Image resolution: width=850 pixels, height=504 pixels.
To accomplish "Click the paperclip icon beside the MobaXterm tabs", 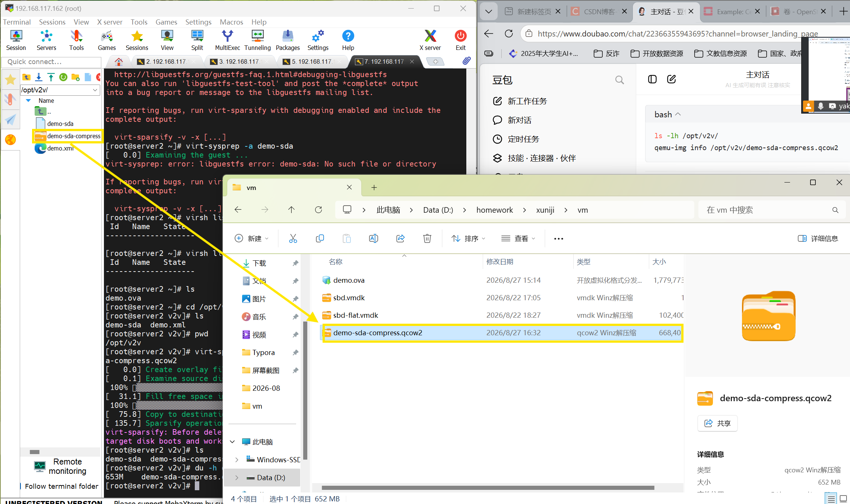I will (x=466, y=61).
